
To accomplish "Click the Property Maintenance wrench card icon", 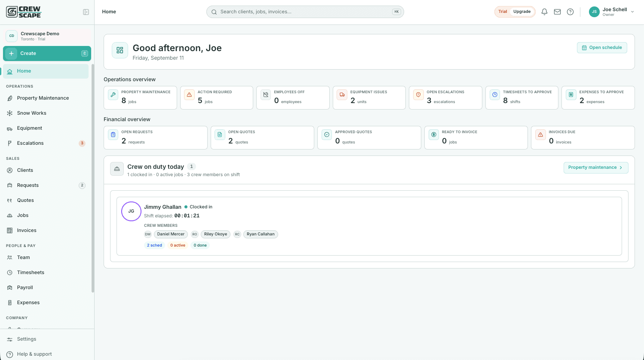I will coord(113,95).
